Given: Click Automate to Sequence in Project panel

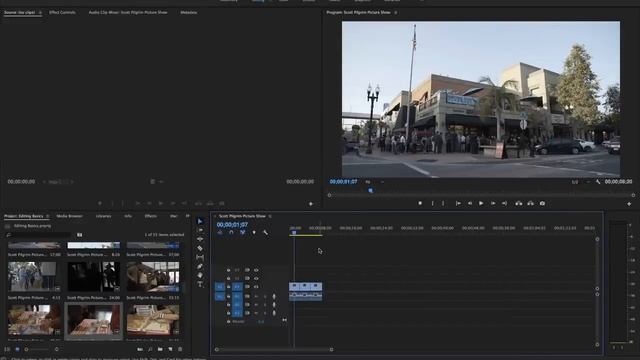Looking at the screenshot, I should click(x=140, y=349).
